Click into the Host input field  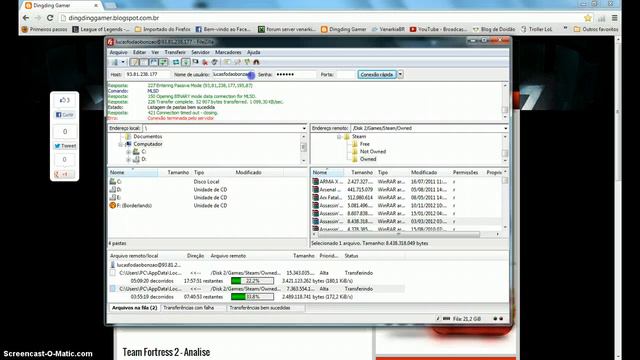[x=147, y=74]
